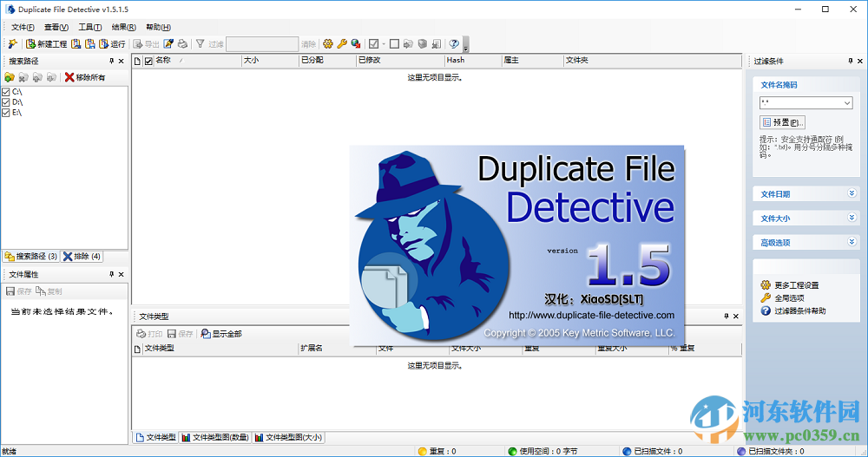Image resolution: width=868 pixels, height=457 pixels.
Task: Open project settings gear in toolbar
Action: coord(328,43)
